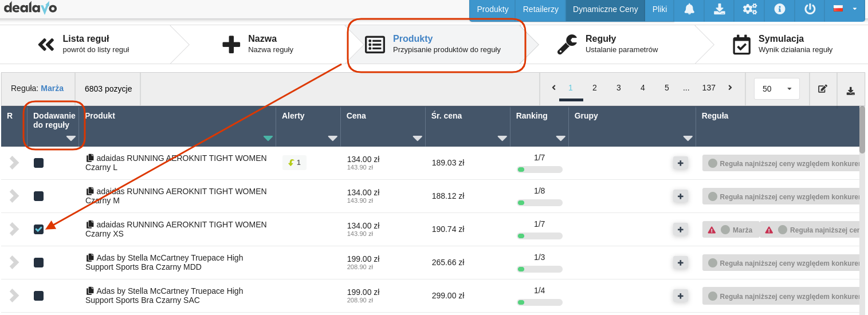Click warning icon next to Marża rule tag
The width and height of the screenshot is (868, 315).
pos(712,230)
